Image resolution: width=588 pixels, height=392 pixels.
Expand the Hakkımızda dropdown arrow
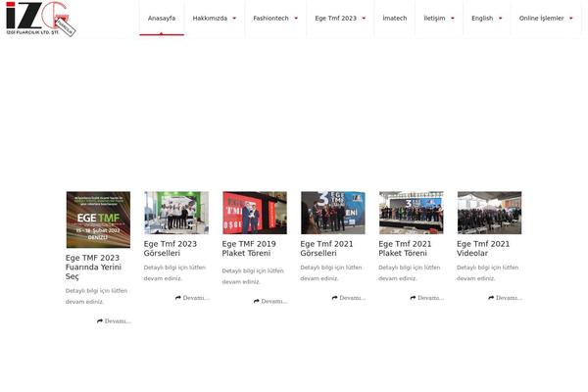234,19
